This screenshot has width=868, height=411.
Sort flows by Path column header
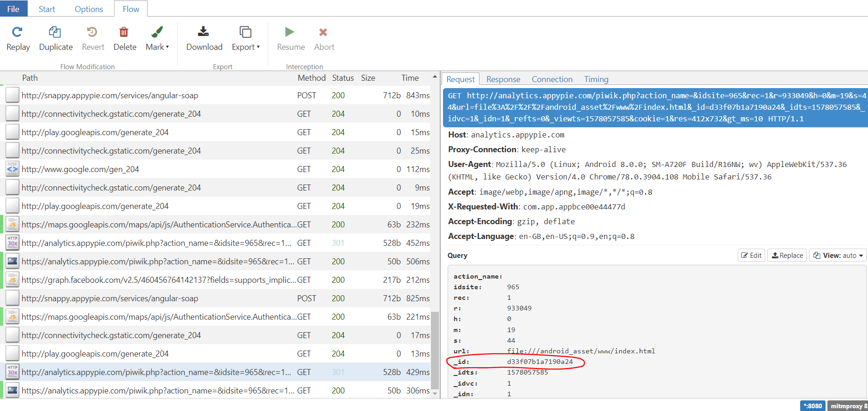[30, 78]
